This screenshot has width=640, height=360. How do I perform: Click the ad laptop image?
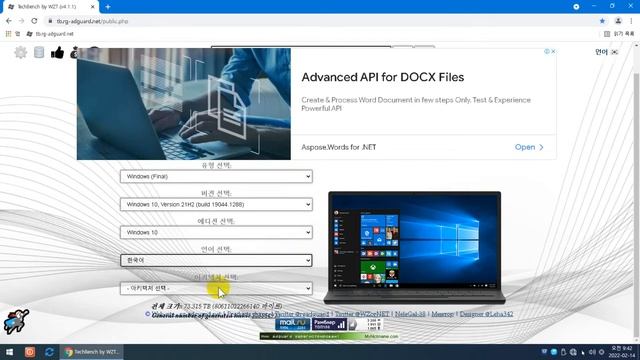[184, 104]
